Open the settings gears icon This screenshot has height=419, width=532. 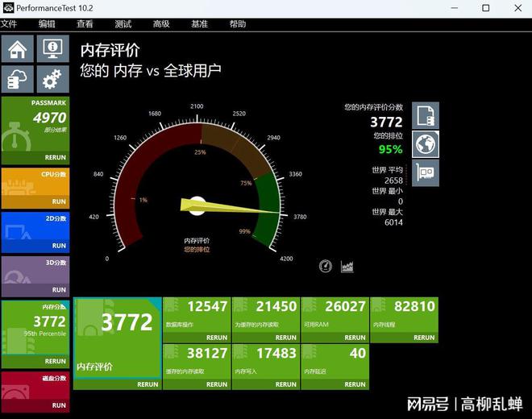click(53, 79)
